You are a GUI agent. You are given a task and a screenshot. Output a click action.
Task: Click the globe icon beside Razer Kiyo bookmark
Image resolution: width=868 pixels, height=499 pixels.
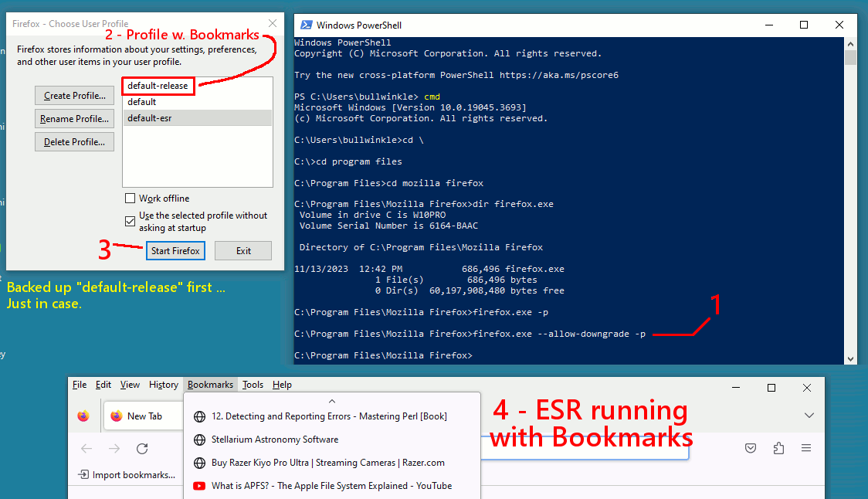click(x=199, y=463)
